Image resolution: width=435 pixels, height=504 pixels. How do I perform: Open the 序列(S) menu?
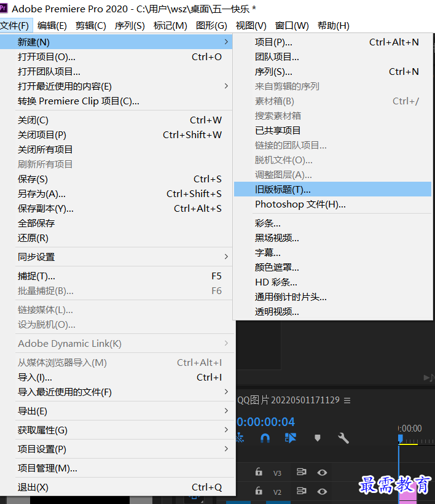(x=130, y=25)
